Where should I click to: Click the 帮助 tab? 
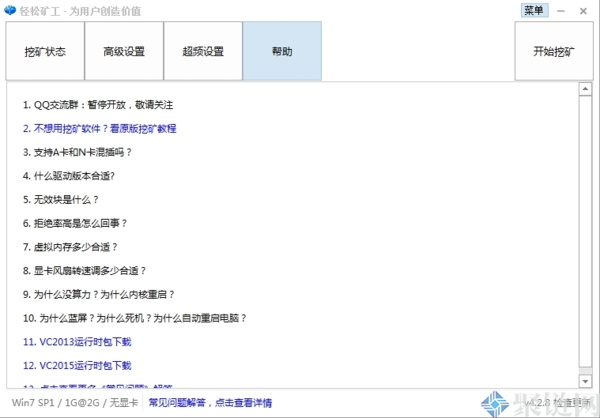(x=282, y=51)
